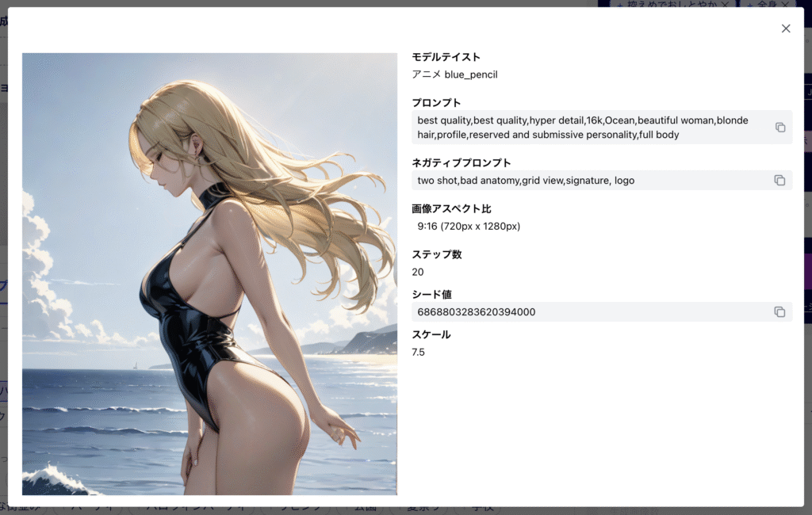Image resolution: width=812 pixels, height=515 pixels.
Task: Click the ネガティブプロンプト heading
Action: point(461,162)
